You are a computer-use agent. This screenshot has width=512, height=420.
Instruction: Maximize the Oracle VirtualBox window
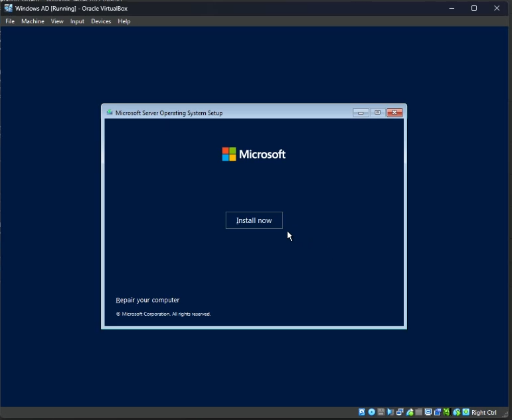coord(474,8)
